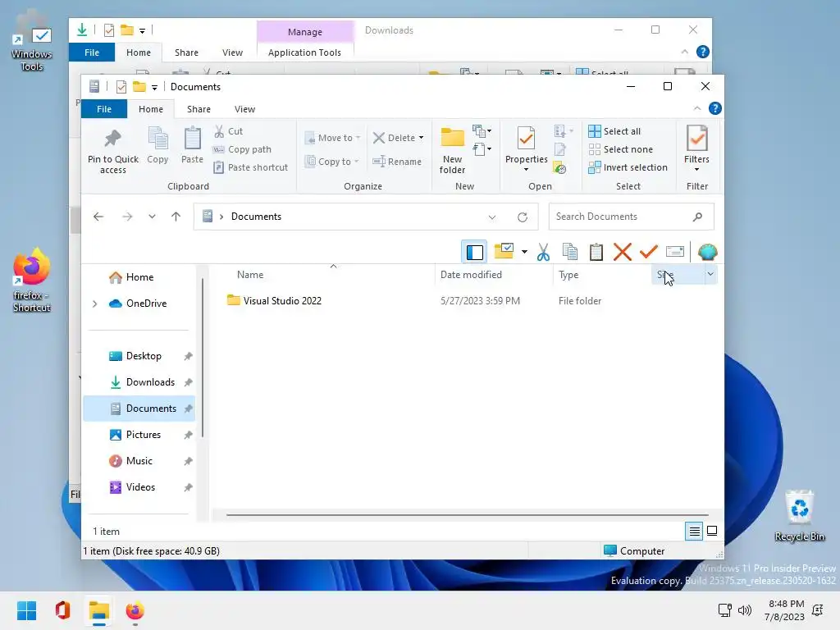Open Office app from the taskbar
840x630 pixels.
point(62,610)
